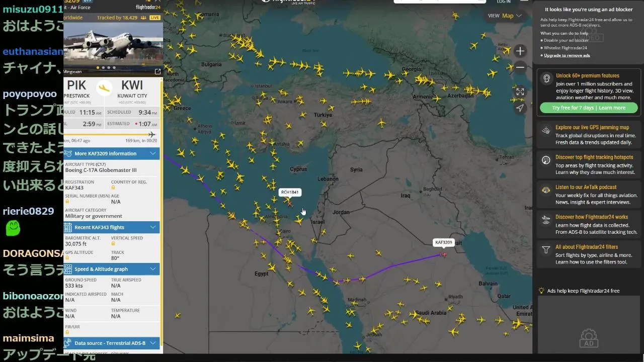Open Unlock 60+ premium features card
Viewport: 644px width, 362px height.
pos(589,93)
